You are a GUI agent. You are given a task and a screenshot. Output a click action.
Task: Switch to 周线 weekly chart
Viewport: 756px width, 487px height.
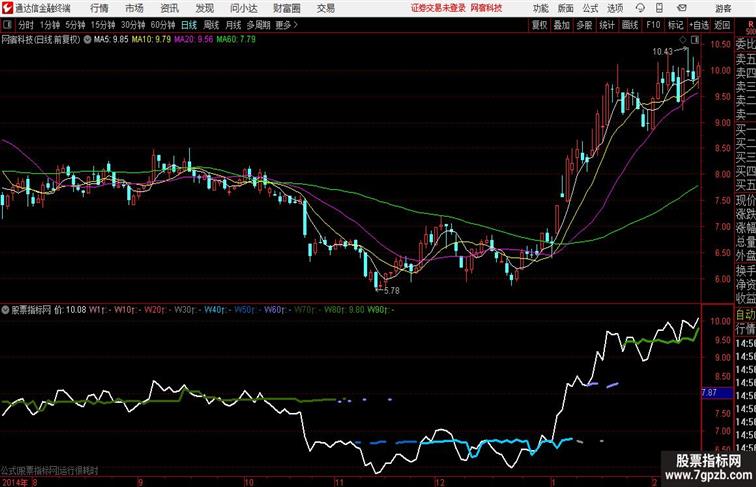(x=211, y=25)
